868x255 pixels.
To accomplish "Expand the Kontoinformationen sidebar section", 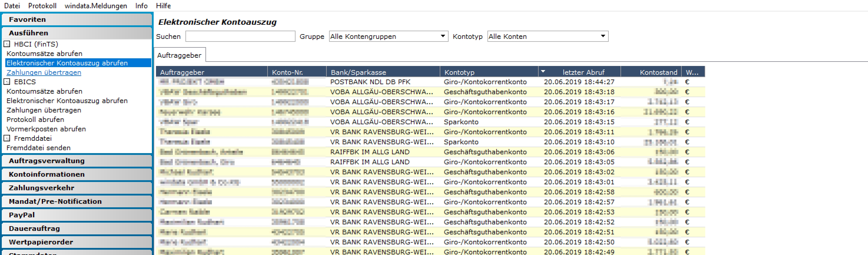I will [x=77, y=174].
